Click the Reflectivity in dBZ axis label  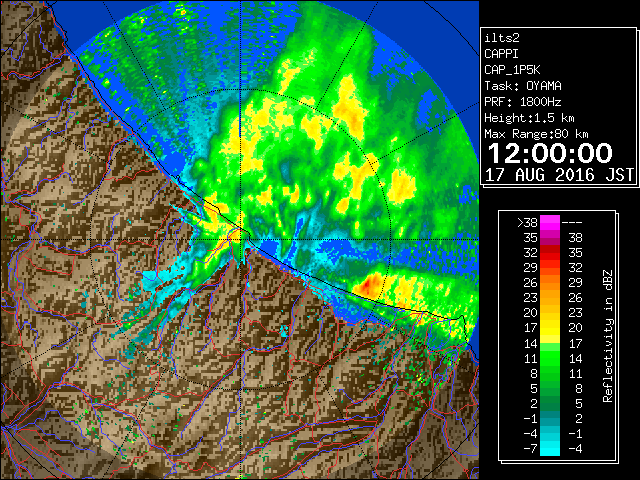click(607, 336)
